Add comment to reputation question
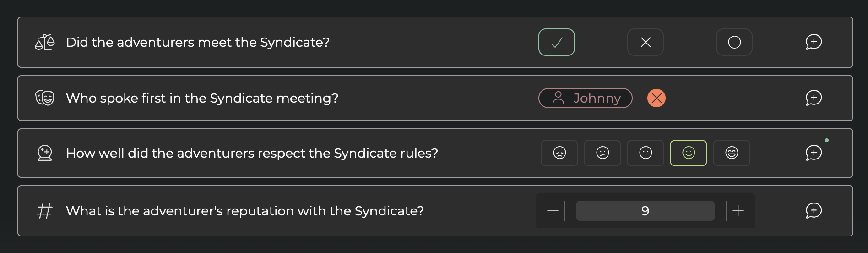This screenshot has height=253, width=868. point(814,211)
